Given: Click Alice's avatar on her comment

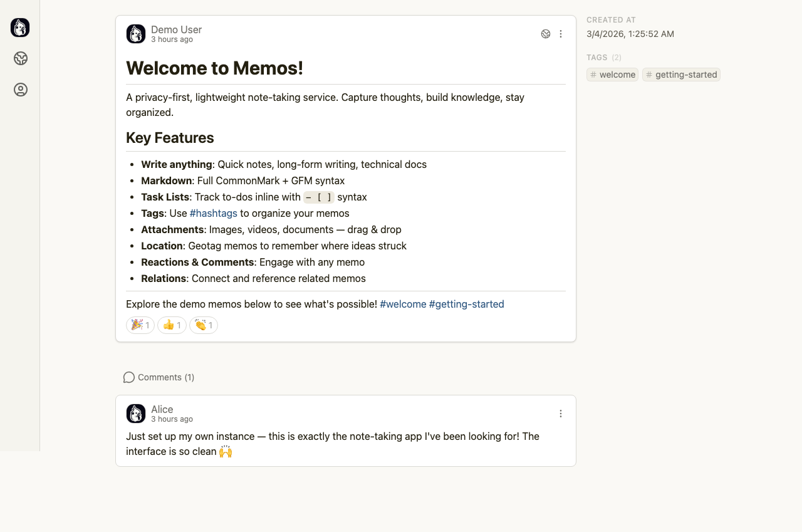Looking at the screenshot, I should 135,413.
